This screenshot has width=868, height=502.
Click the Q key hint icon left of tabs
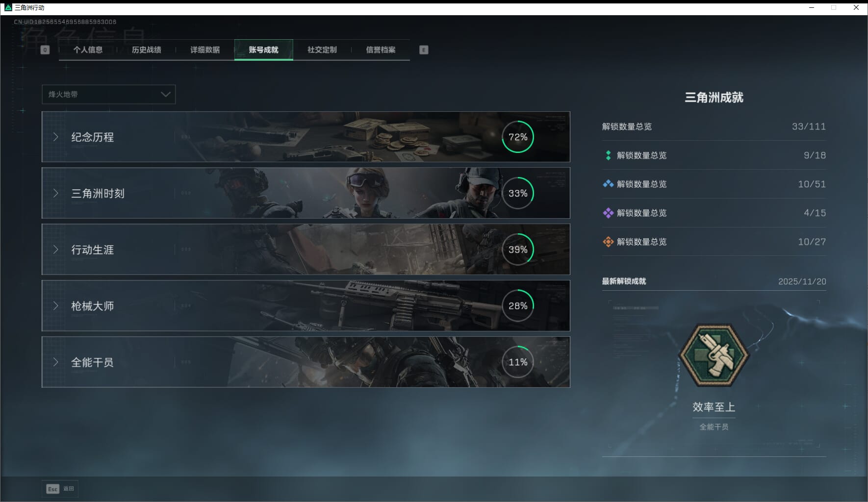(45, 50)
